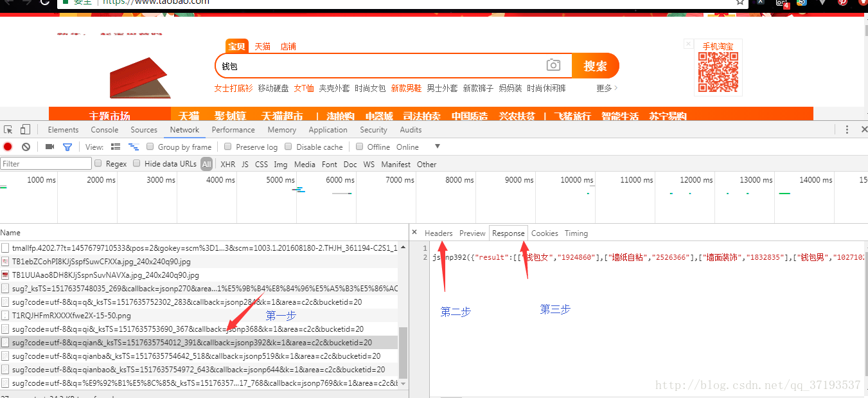Screen dimensions: 868x398
Task: Filter requests by Other type
Action: coord(427,164)
